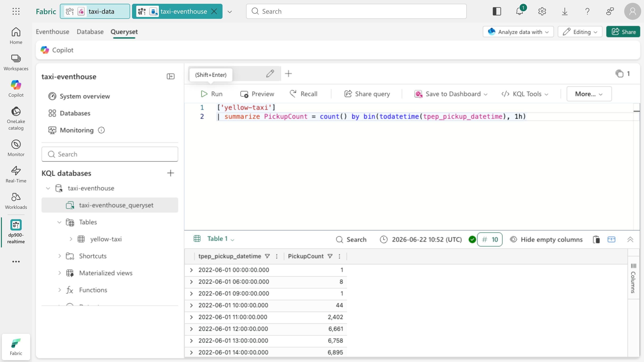Open feedback icon in header
Viewport: 644px width, 362px height.
point(610,11)
